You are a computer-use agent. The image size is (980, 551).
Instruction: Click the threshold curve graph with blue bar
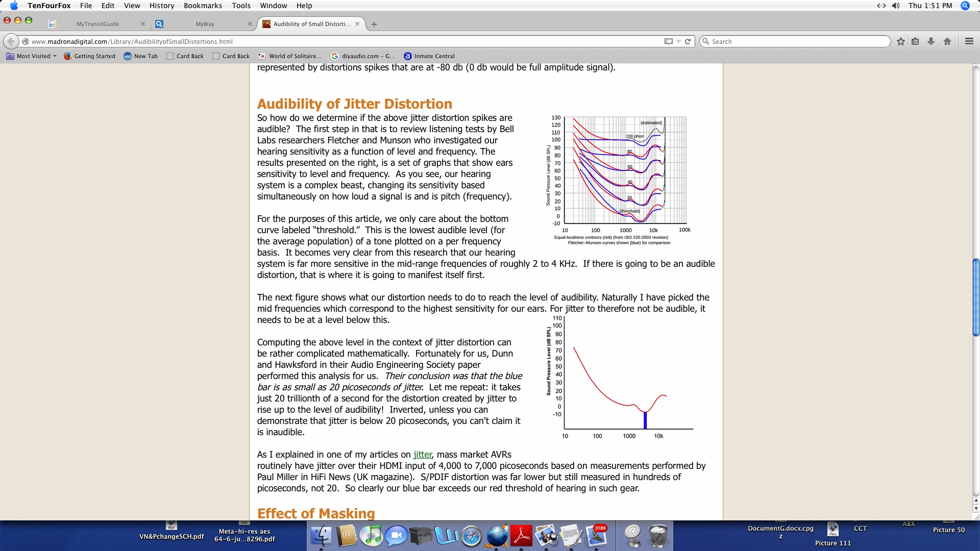(622, 378)
